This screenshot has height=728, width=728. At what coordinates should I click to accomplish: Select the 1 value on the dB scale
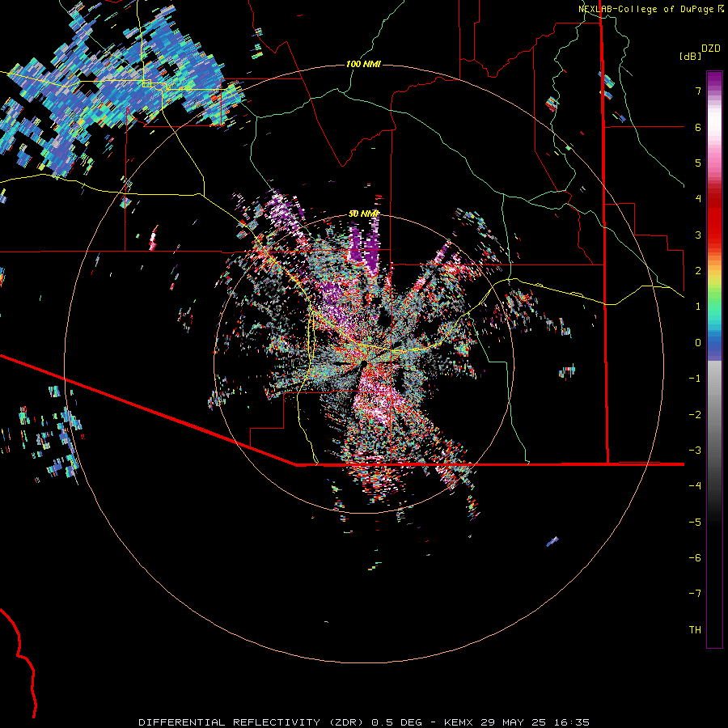698,307
